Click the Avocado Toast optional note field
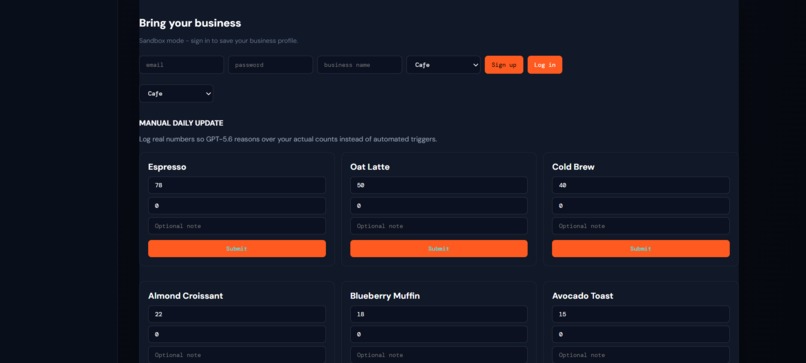Screen dimensions: 806x363 tap(641, 355)
